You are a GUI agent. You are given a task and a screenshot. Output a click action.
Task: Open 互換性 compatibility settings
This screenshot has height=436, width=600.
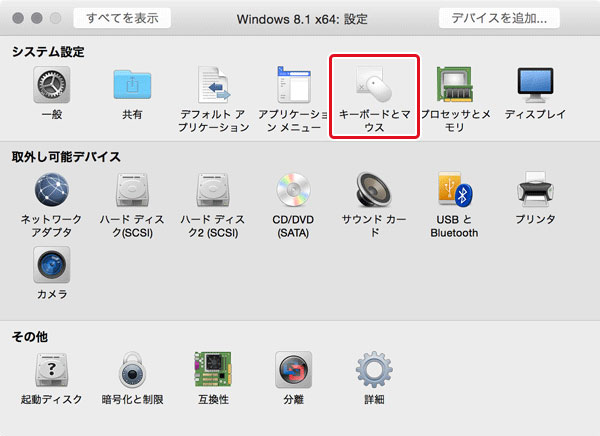pyautogui.click(x=214, y=370)
